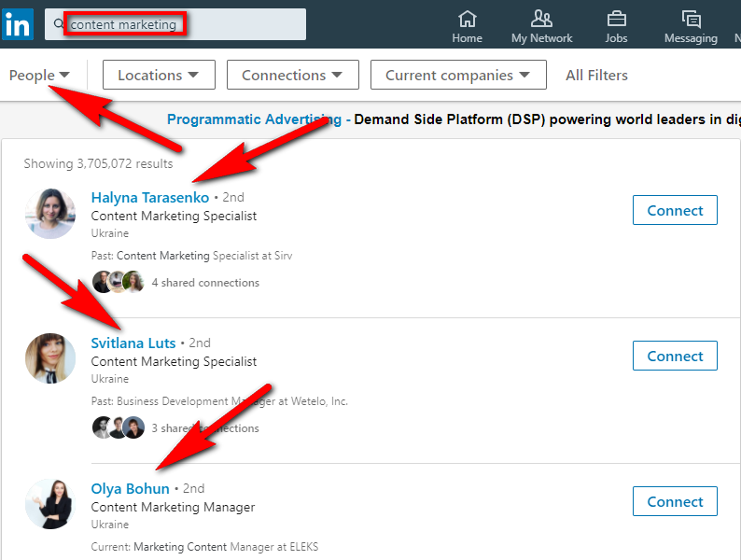View the 3 shared connections link
Image resolution: width=741 pixels, height=560 pixels.
tap(205, 428)
